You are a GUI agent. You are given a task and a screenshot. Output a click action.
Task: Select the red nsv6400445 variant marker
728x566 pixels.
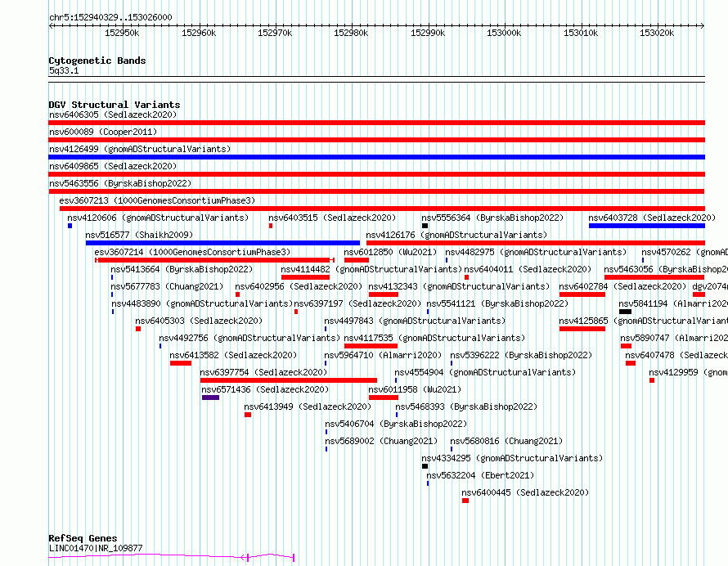465,501
